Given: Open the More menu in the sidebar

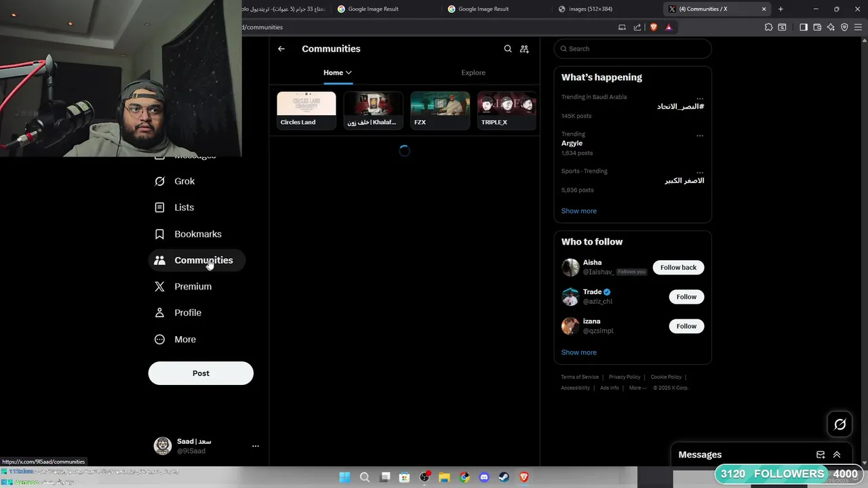Looking at the screenshot, I should [x=175, y=340].
